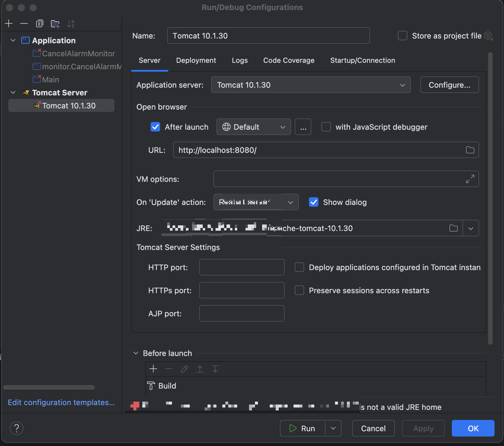Move the Before launch task up

coord(200,369)
